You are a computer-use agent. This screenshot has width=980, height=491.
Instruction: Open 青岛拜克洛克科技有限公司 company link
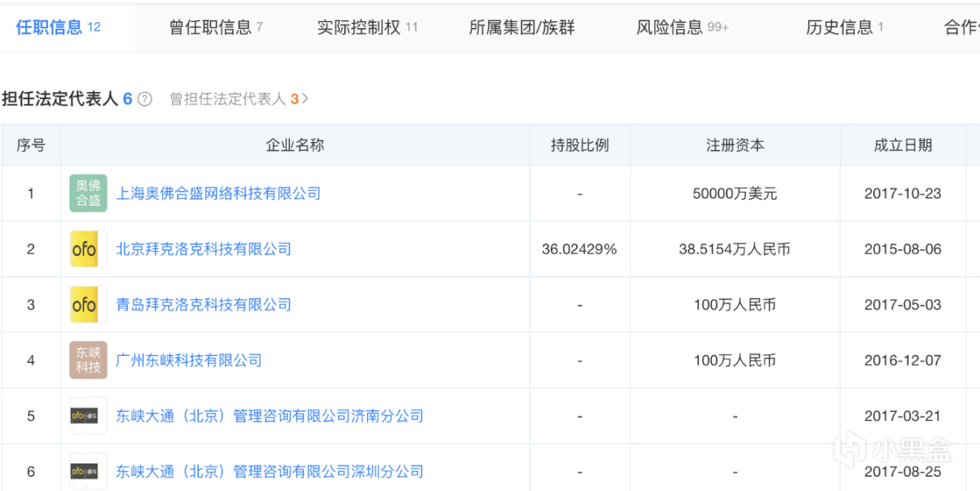point(204,305)
